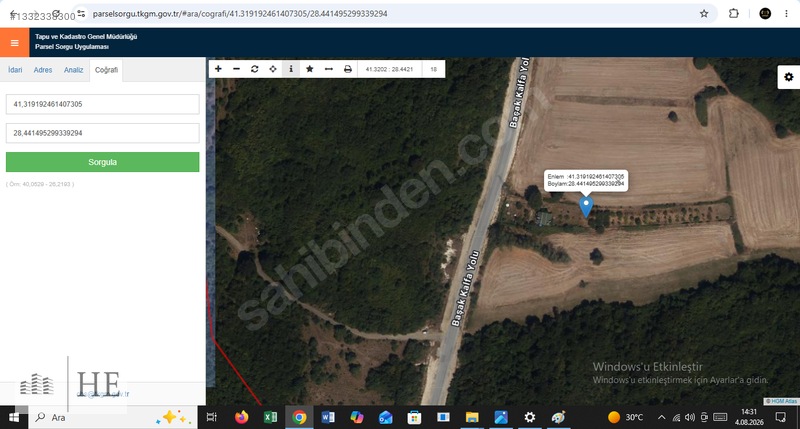Click the green Sorgula button

click(x=103, y=162)
